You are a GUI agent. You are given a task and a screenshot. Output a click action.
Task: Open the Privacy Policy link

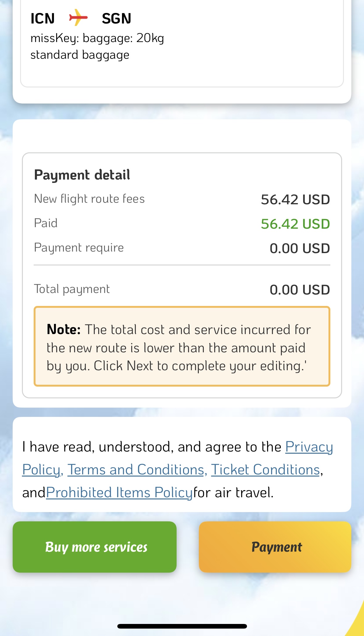[309, 447]
